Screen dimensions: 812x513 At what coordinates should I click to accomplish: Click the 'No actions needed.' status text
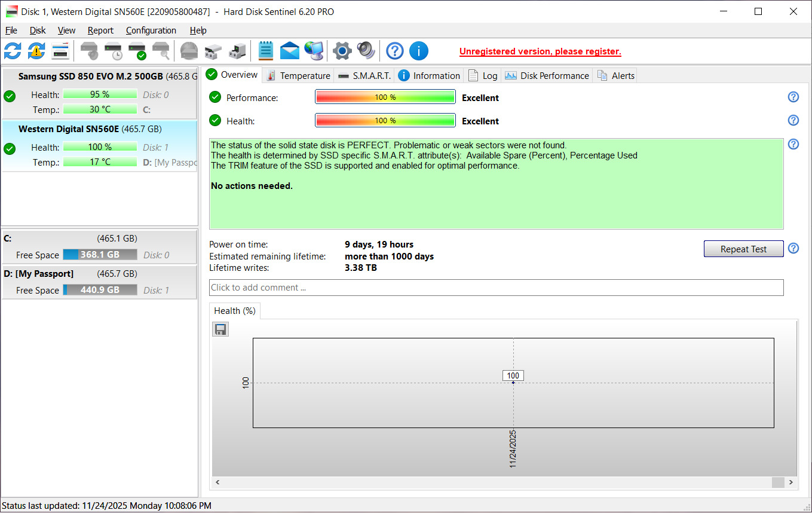point(252,186)
